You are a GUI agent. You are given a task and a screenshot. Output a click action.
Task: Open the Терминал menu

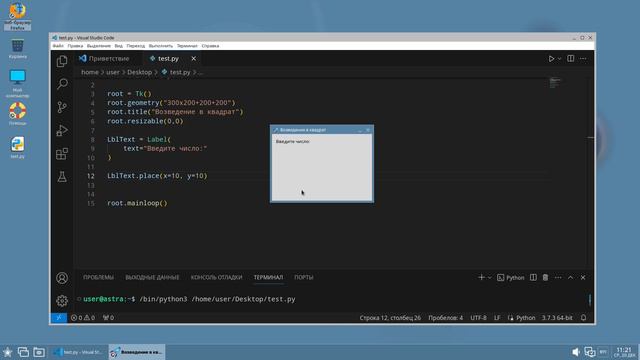[187, 46]
